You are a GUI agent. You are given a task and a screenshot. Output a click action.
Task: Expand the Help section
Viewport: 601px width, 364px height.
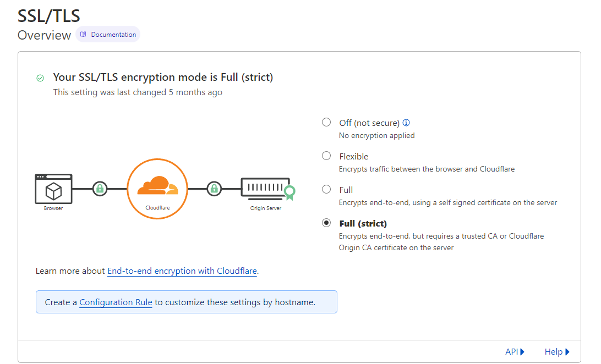point(557,352)
